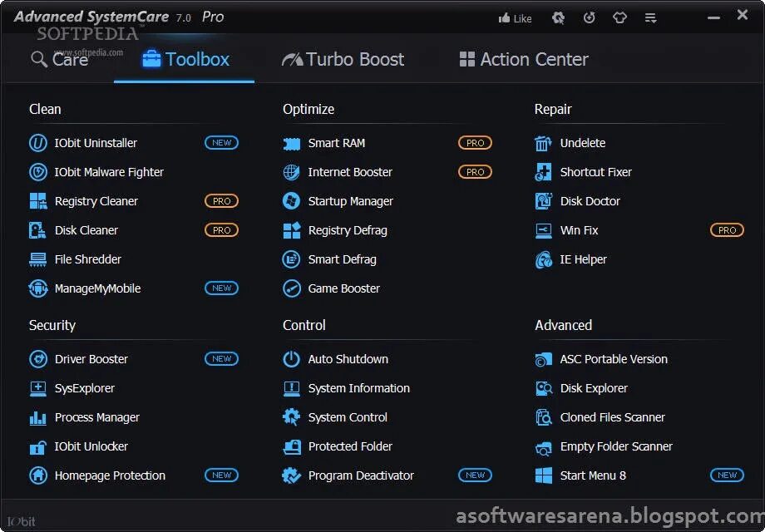Click the Disk Explorer icon
Screen dimensions: 765x532
[544, 388]
